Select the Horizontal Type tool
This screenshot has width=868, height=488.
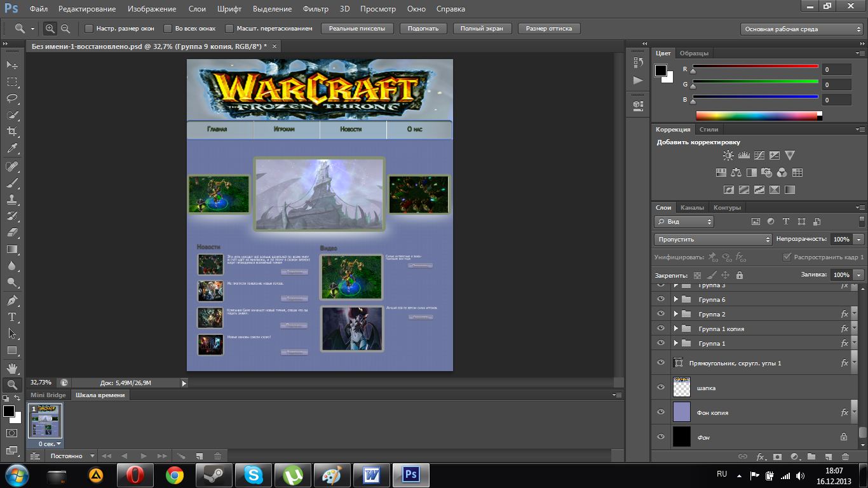(x=12, y=317)
